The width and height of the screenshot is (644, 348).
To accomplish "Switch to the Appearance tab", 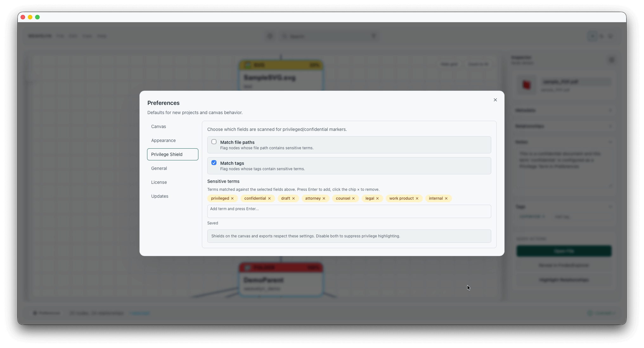I will 163,140.
